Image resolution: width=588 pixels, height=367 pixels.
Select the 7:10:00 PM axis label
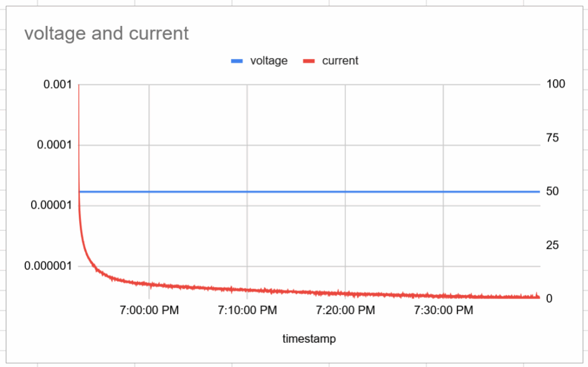coord(247,311)
